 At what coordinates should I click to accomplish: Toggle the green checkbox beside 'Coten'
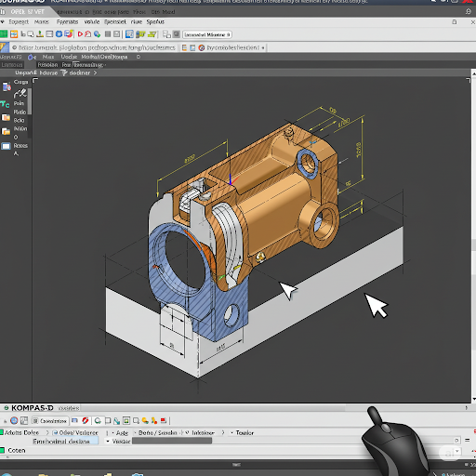(2, 450)
